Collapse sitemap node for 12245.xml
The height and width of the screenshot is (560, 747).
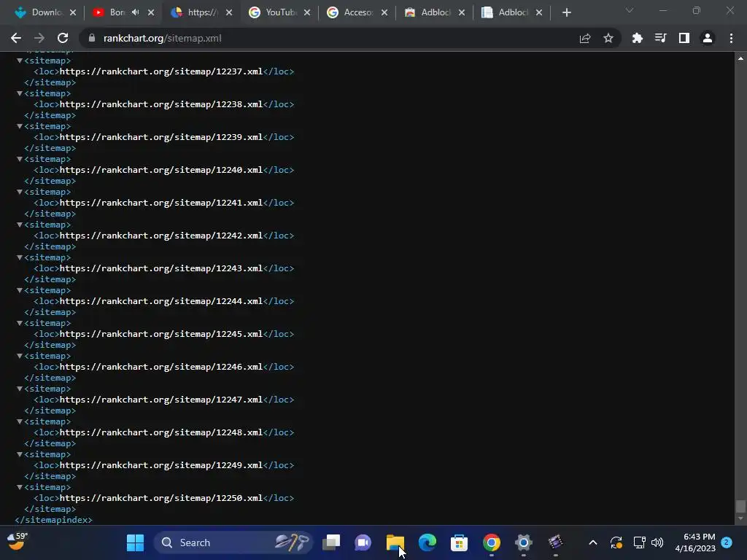point(20,323)
